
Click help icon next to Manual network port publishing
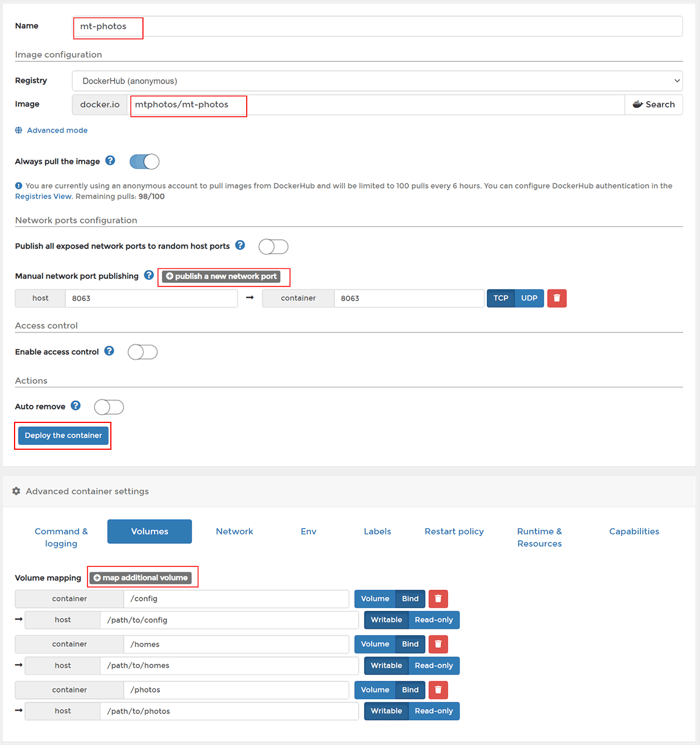click(149, 275)
